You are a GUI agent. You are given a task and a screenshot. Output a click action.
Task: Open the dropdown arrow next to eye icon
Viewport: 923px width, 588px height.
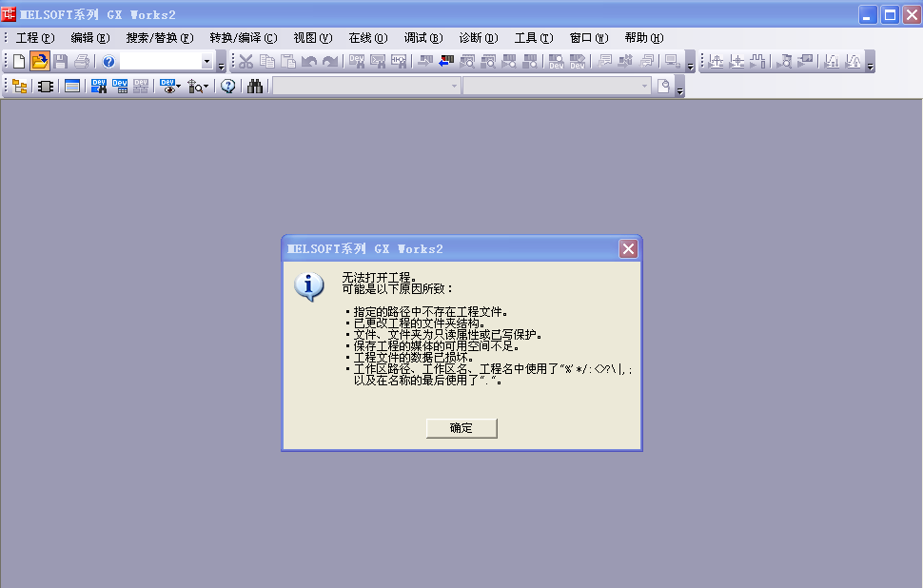click(x=179, y=87)
